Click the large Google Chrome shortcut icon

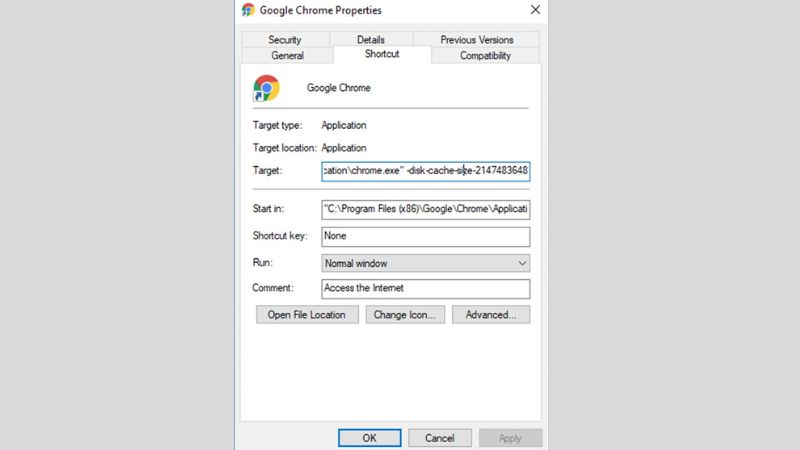tap(266, 88)
